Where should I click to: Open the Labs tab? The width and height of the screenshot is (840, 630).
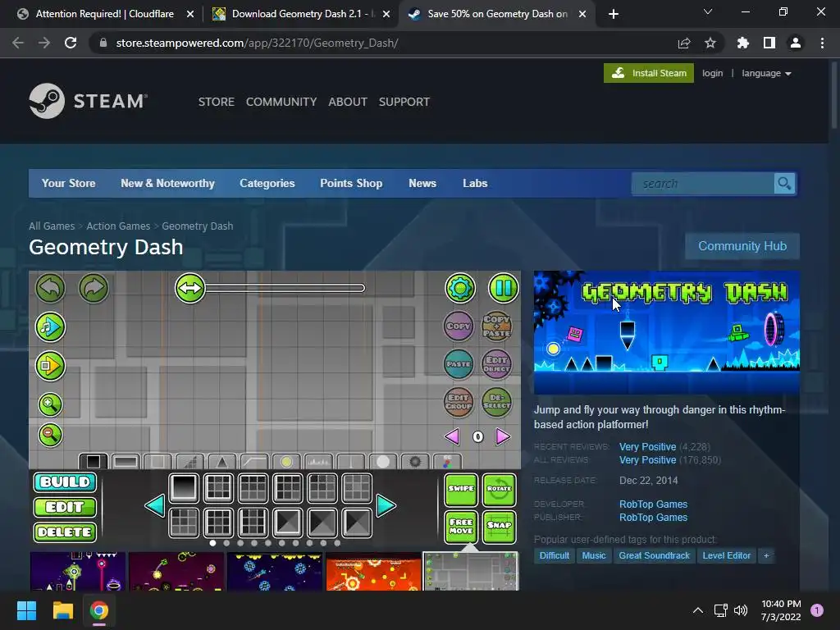click(475, 183)
